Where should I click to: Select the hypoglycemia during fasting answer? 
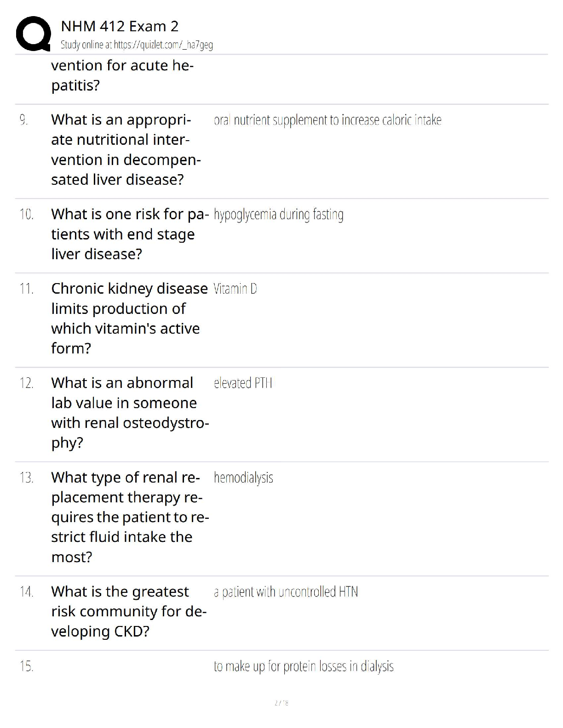point(279,215)
